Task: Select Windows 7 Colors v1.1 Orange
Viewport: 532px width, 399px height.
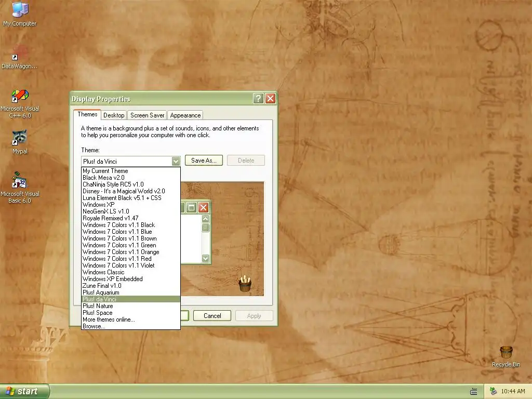Action: click(x=131, y=252)
